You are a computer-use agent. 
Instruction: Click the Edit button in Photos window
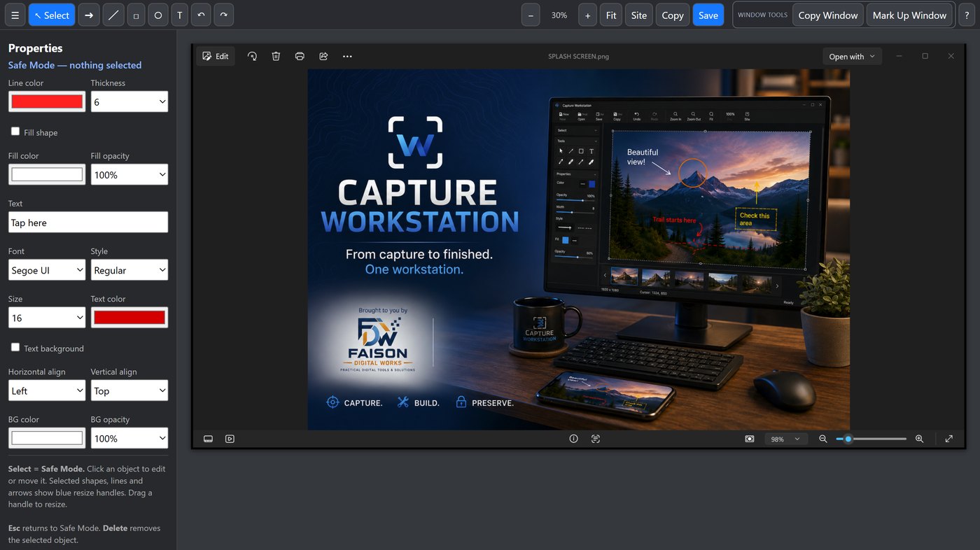(216, 56)
